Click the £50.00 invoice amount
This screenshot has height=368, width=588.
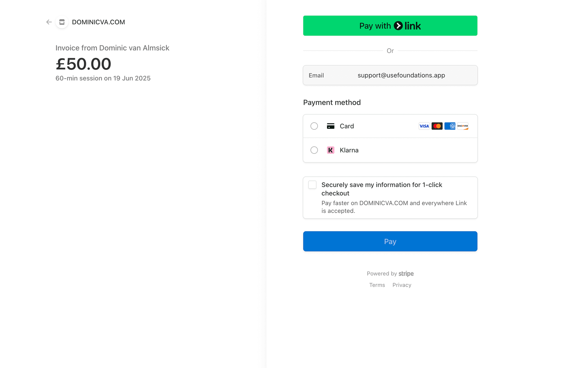[83, 64]
